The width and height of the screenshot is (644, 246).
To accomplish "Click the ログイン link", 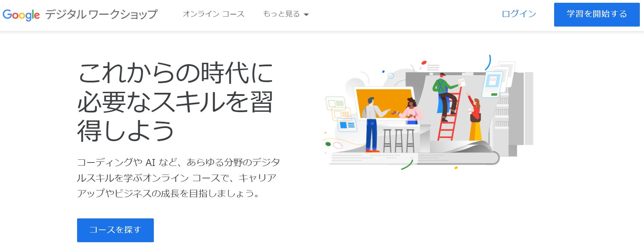I will (519, 14).
